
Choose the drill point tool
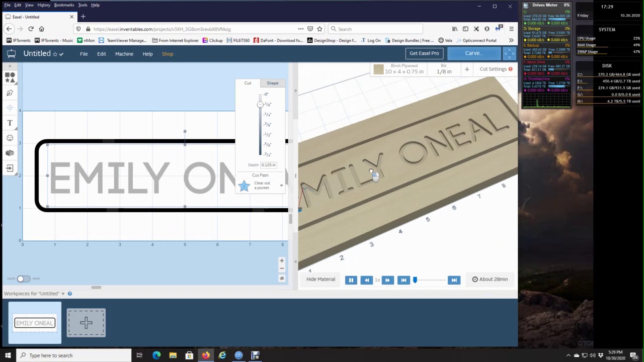pyautogui.click(x=10, y=108)
